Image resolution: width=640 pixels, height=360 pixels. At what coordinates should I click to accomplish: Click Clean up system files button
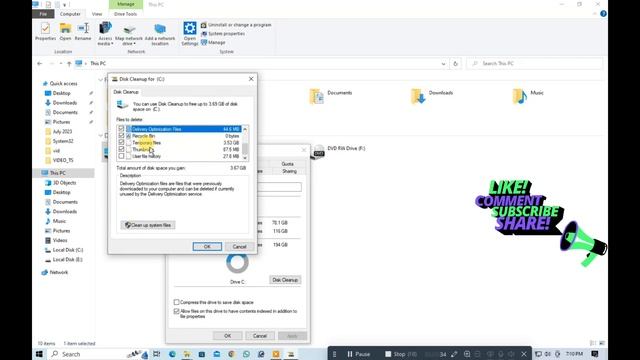tap(148, 225)
